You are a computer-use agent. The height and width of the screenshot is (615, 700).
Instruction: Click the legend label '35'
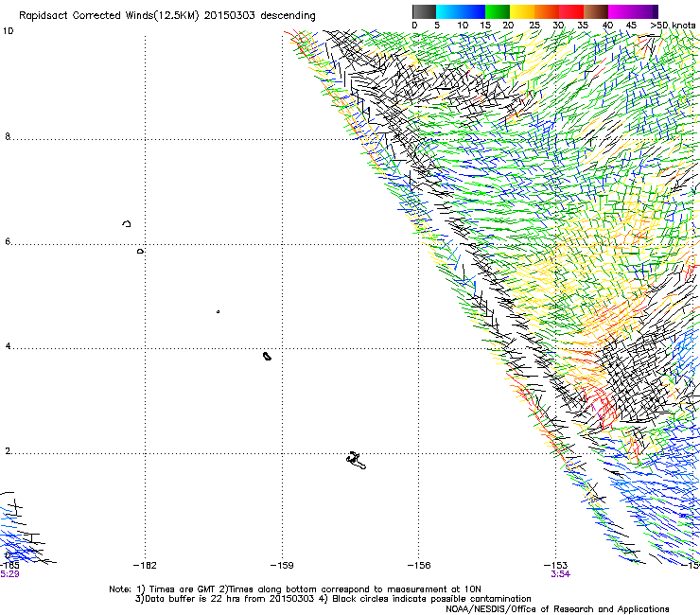pos(583,26)
